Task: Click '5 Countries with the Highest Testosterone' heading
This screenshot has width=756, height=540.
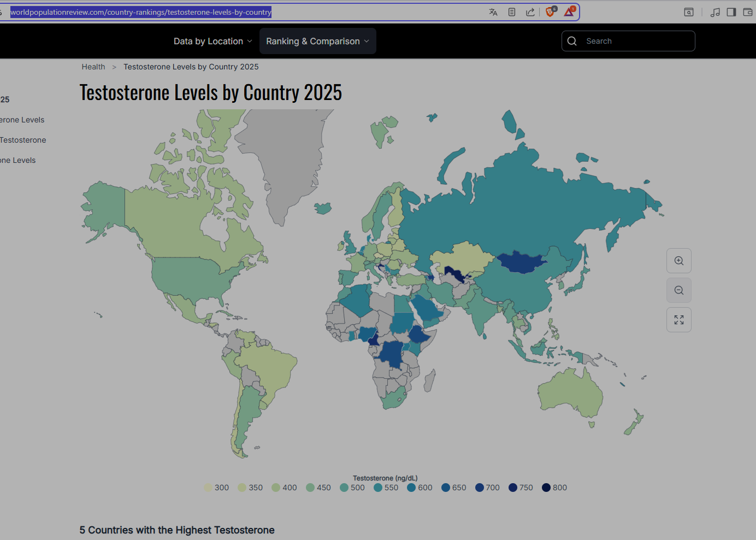Action: [x=177, y=530]
